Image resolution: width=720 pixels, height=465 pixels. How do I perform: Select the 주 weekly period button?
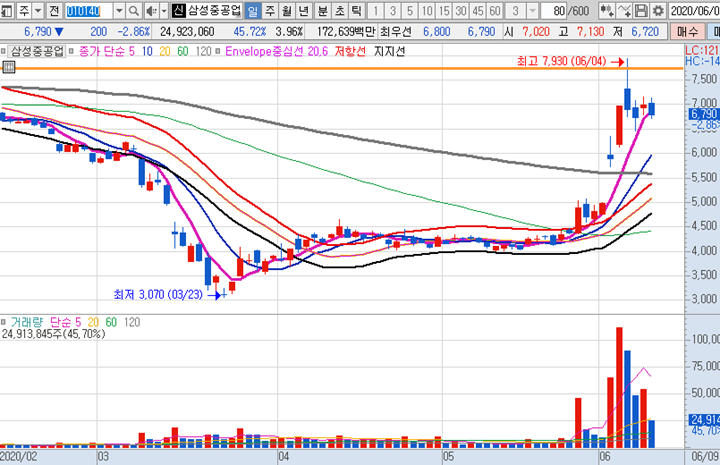(270, 11)
